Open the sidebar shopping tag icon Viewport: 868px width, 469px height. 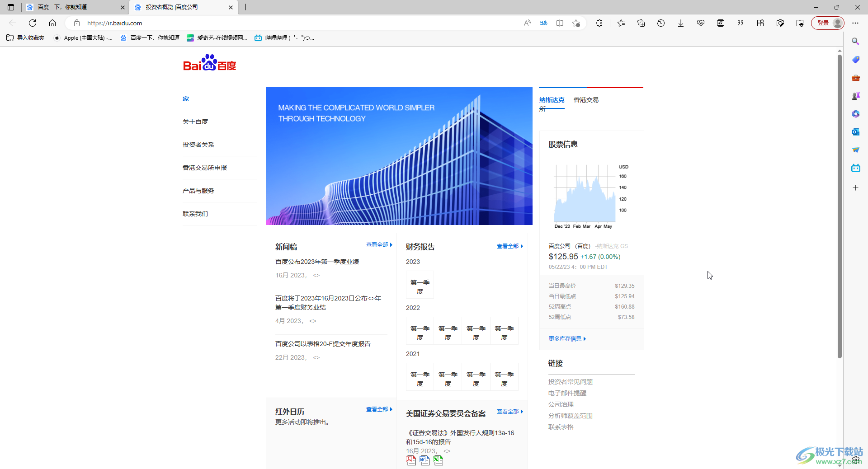click(x=855, y=60)
